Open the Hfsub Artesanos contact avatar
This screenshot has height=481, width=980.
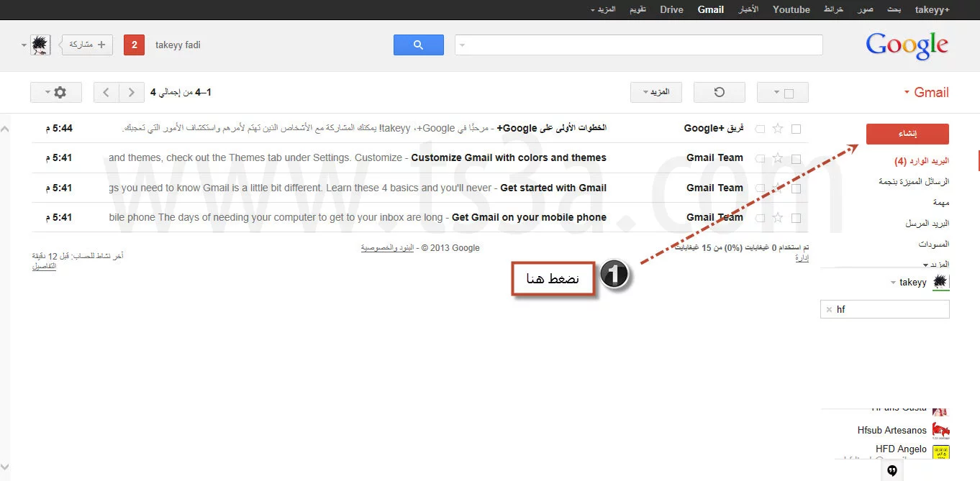coord(941,430)
